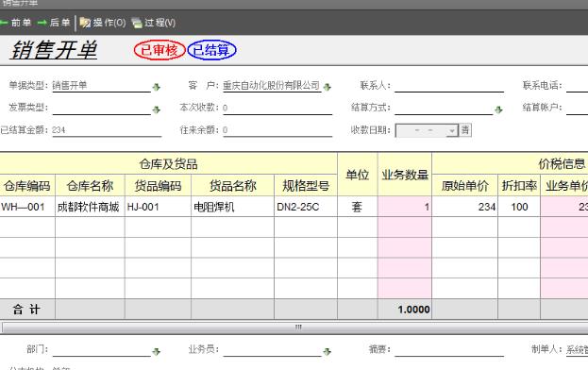The width and height of the screenshot is (588, 370).
Task: Click the 单据类型 field
Action: (102, 86)
